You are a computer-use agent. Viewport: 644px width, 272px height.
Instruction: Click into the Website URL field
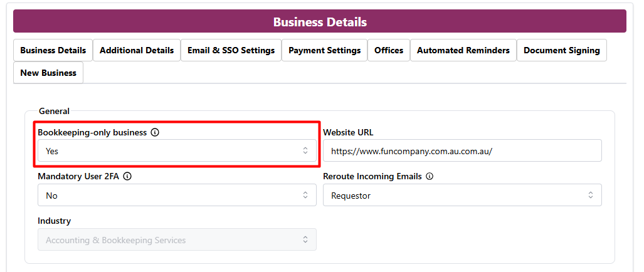462,150
